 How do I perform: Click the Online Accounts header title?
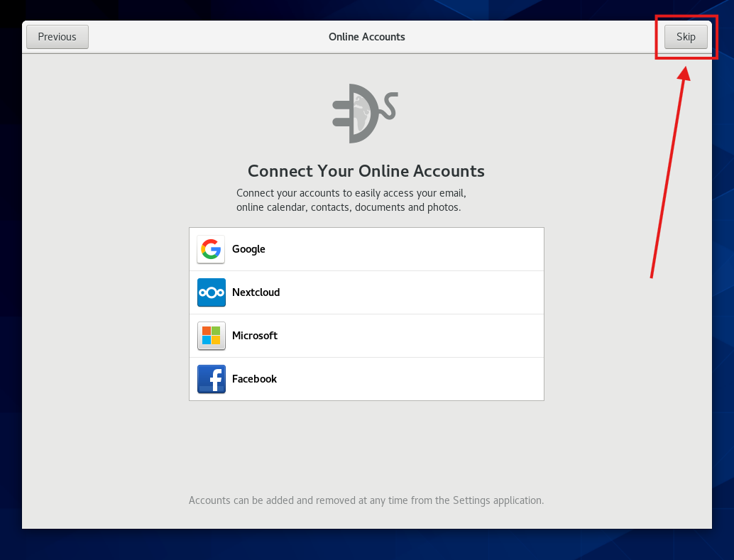tap(366, 37)
